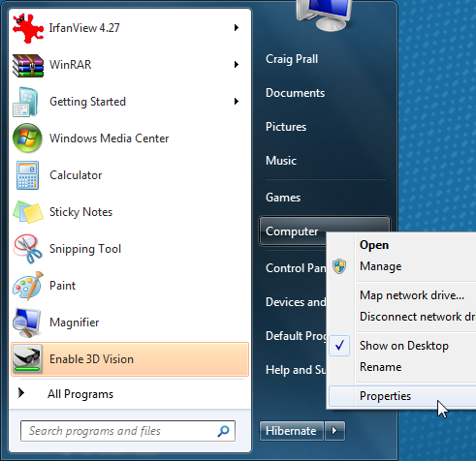This screenshot has height=461, width=476.
Task: Expand the Getting Started submenu arrow
Action: (x=237, y=102)
